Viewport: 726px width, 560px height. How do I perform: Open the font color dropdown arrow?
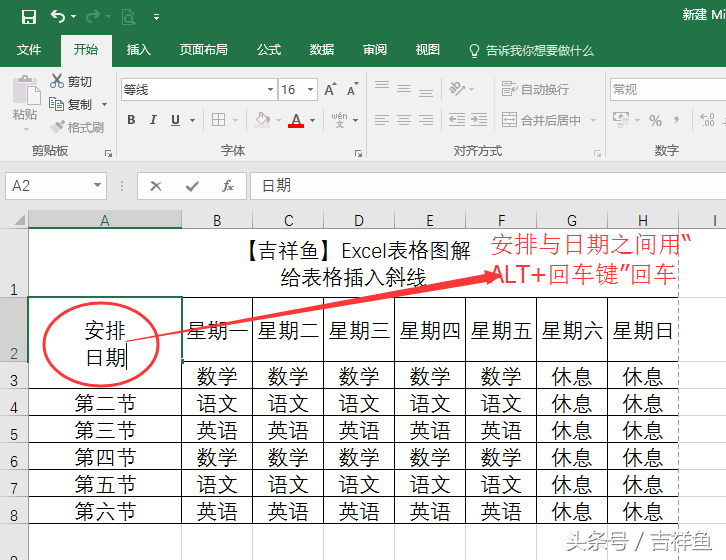coord(313,120)
